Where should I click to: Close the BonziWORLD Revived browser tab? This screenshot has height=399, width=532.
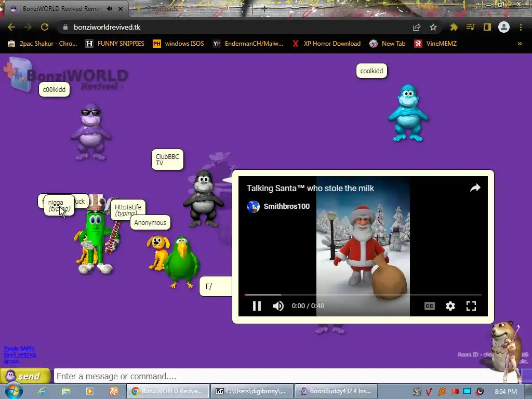point(121,9)
